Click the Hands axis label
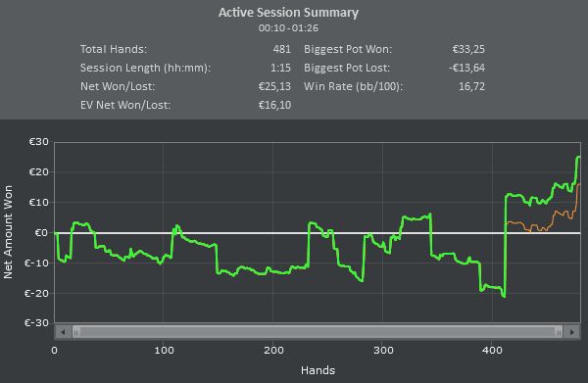The height and width of the screenshot is (383, 588). (318, 370)
